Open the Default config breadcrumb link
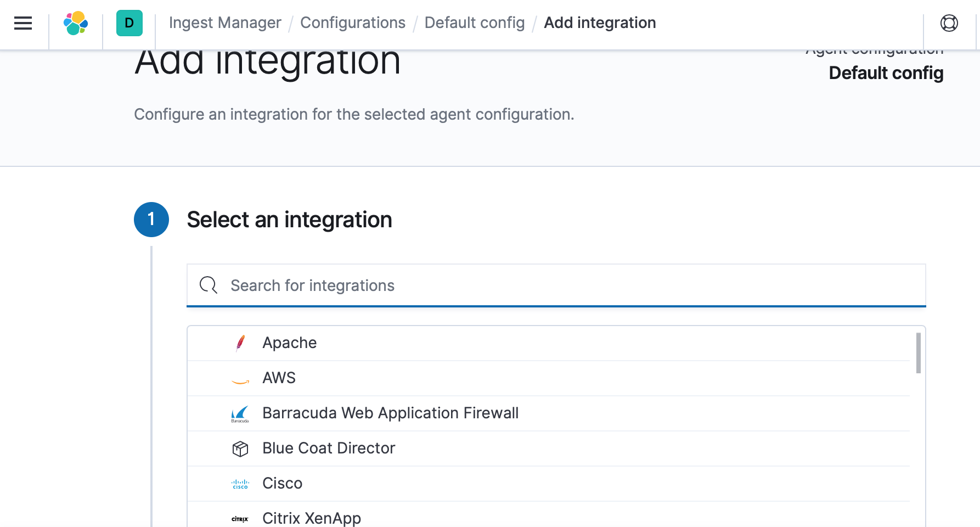The height and width of the screenshot is (527, 980). point(474,23)
